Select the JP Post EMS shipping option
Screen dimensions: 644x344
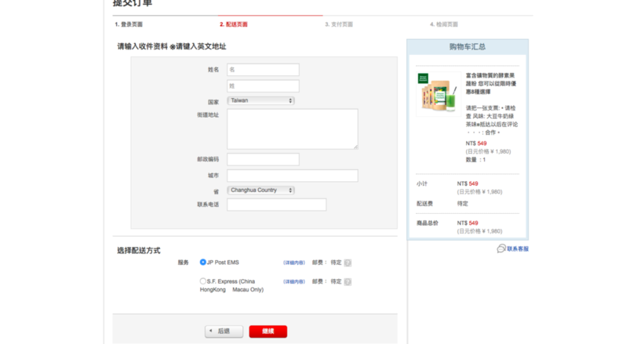[203, 263]
